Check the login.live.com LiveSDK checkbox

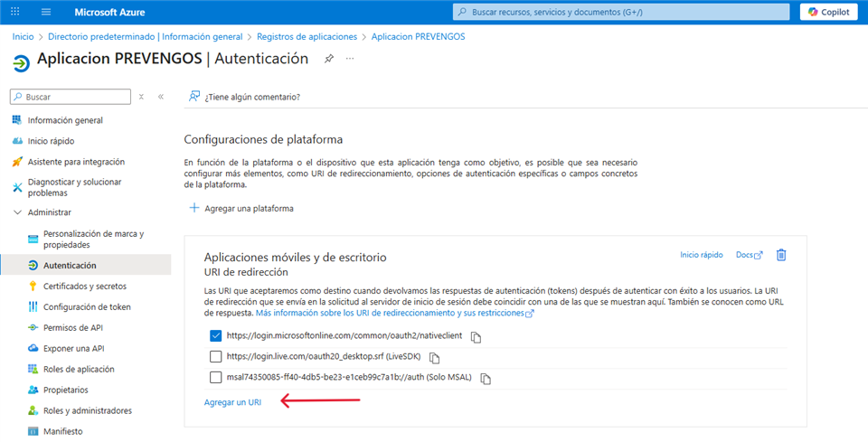(216, 357)
